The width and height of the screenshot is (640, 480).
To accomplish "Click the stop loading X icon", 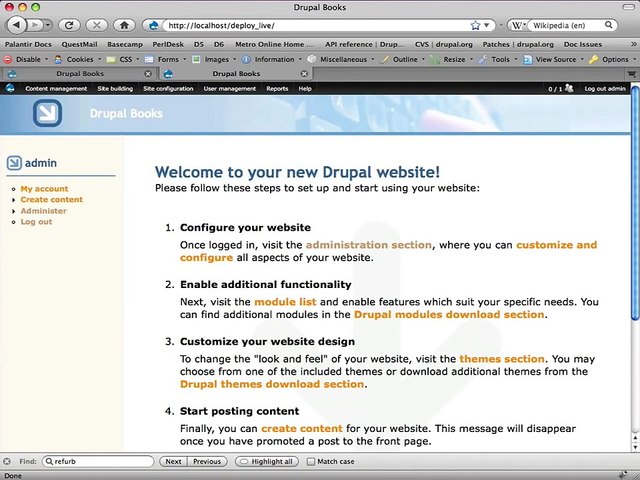I will (x=96, y=25).
